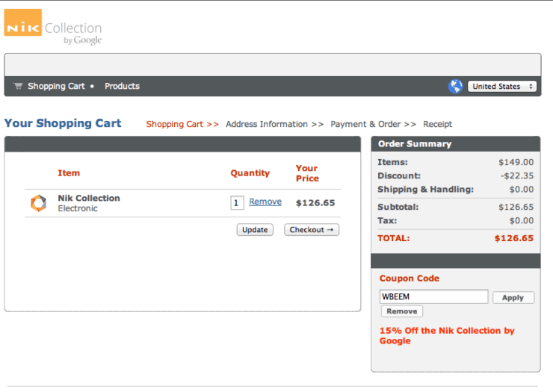Go to Products in the navigation bar
The height and width of the screenshot is (392, 553).
tap(122, 86)
